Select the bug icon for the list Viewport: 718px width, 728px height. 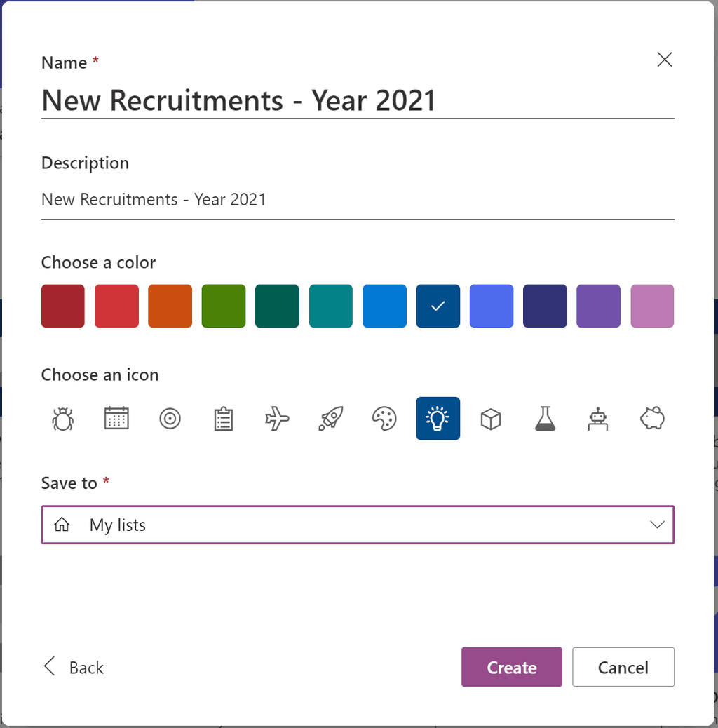62,419
